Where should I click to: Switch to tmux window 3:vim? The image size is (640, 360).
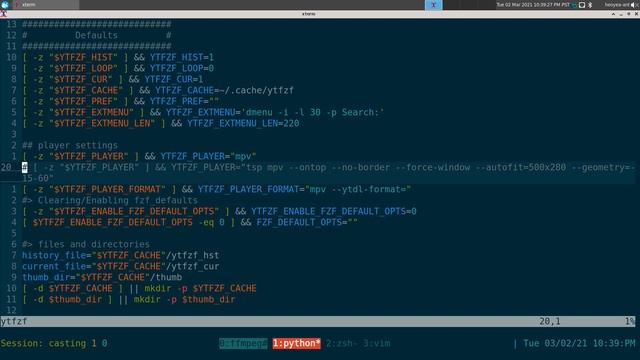(377, 343)
